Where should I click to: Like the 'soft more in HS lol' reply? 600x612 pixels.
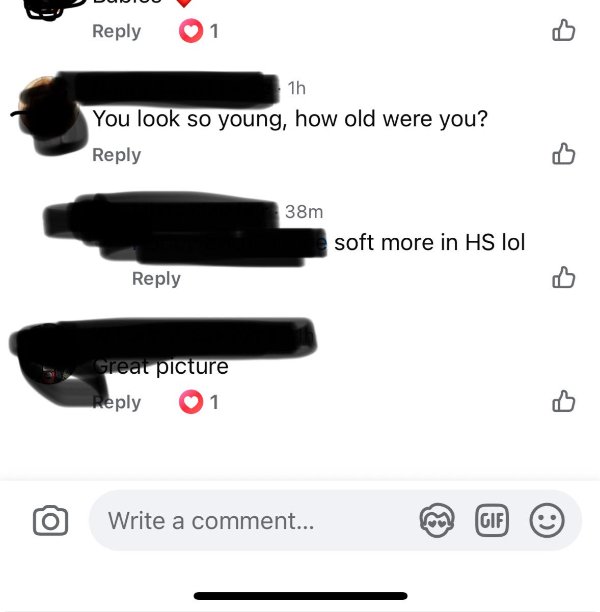(564, 277)
